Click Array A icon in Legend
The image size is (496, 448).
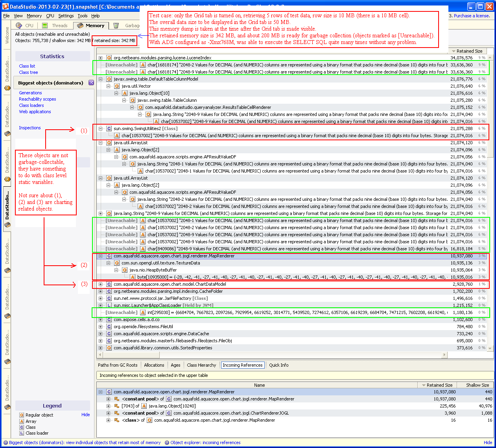[22, 421]
